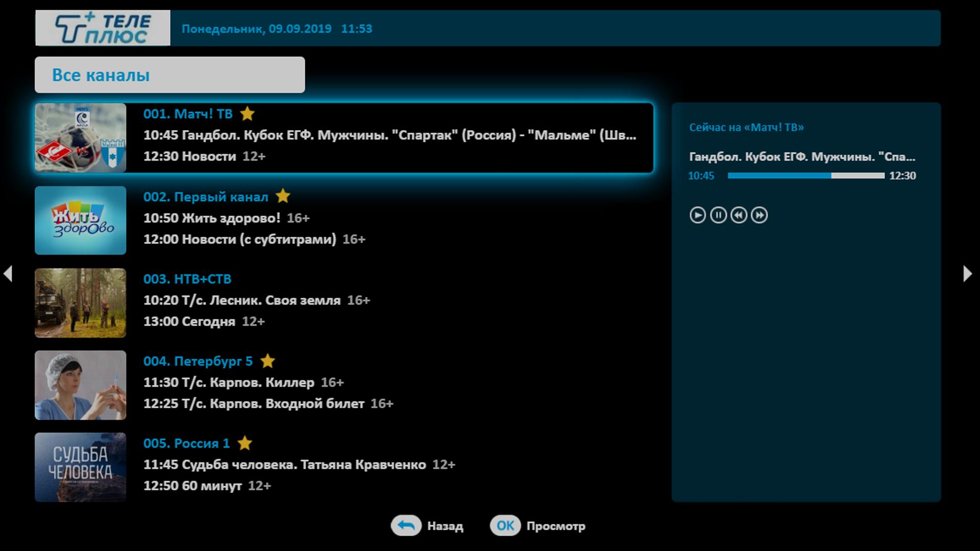Open the Петербург 5 nurse thumbnail

(x=80, y=385)
